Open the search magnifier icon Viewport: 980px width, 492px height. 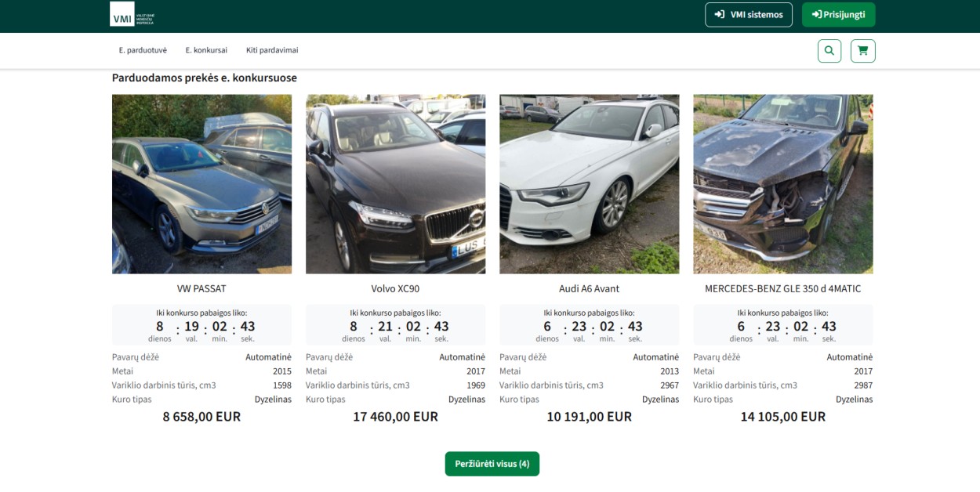829,51
